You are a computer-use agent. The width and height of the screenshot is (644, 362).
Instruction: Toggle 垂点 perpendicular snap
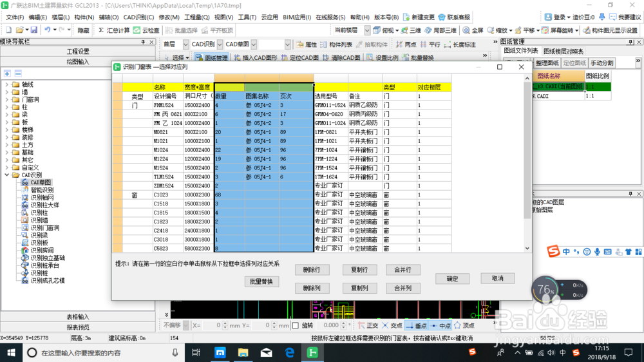point(416,325)
